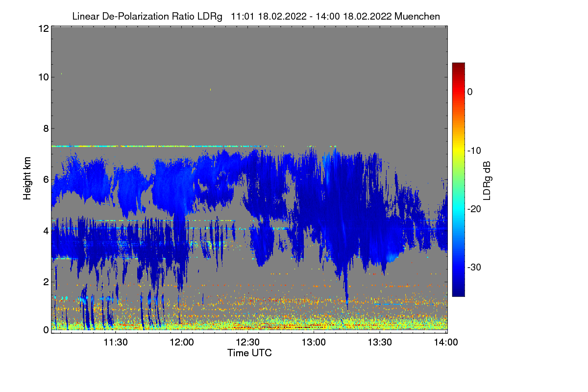Click the 11:30 time axis label
Screen dimensions: 588x392
click(x=115, y=342)
